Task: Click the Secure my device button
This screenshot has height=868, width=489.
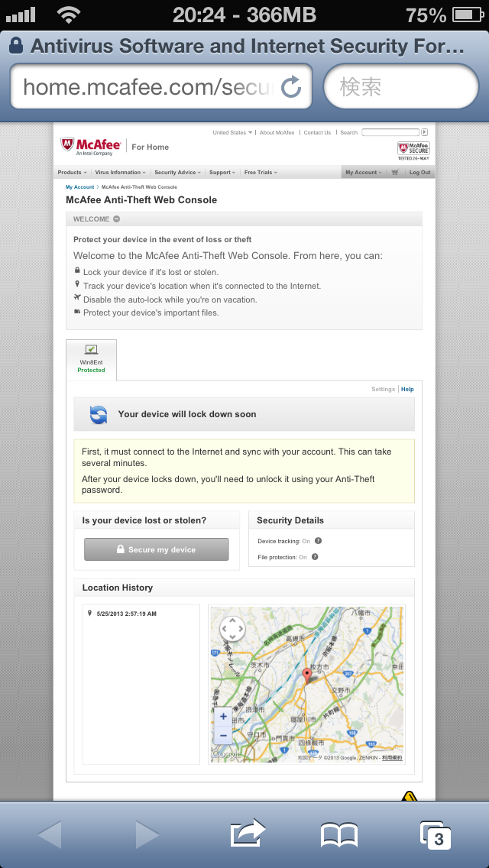Action: [156, 549]
